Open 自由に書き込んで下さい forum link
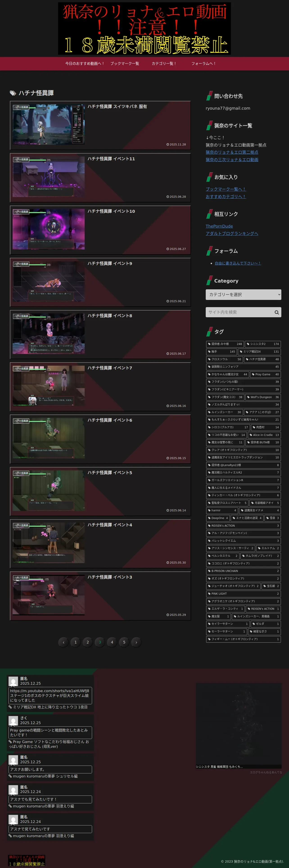The image size is (289, 868). (238, 263)
